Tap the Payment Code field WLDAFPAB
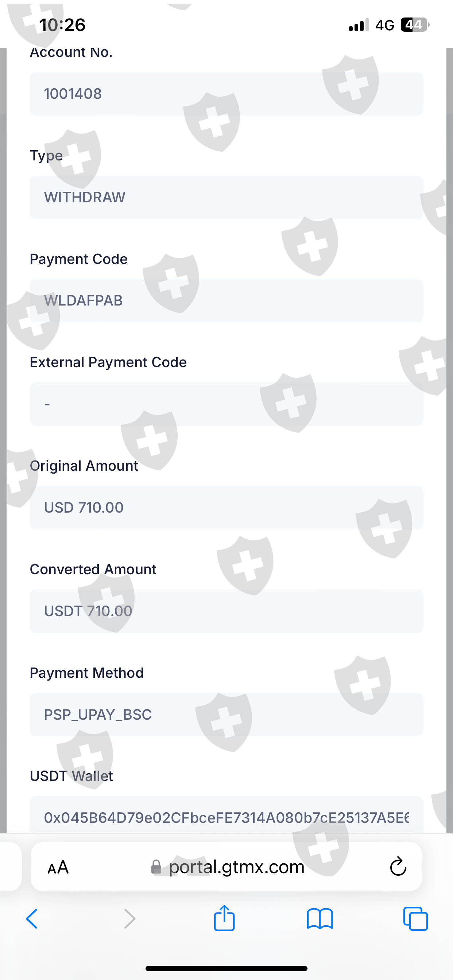453x980 pixels. 226,300
